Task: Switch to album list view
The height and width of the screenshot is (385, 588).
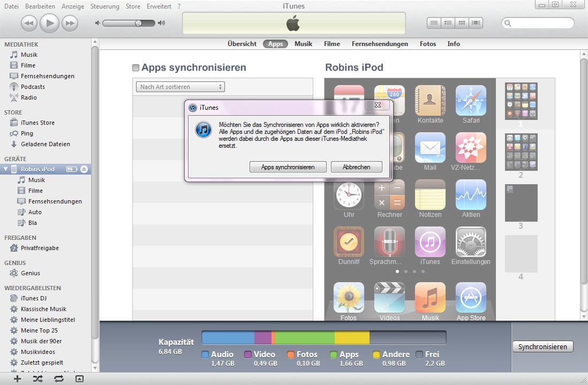Action: tap(448, 23)
